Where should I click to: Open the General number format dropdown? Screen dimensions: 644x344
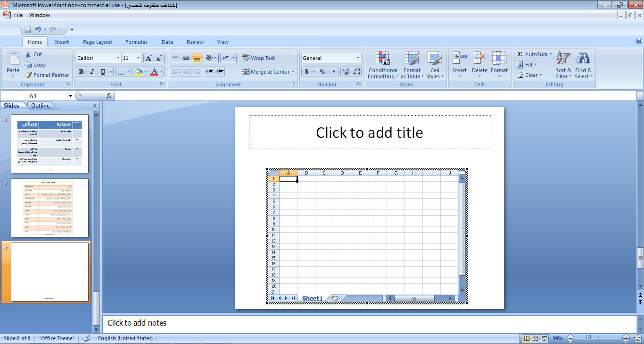[x=358, y=58]
